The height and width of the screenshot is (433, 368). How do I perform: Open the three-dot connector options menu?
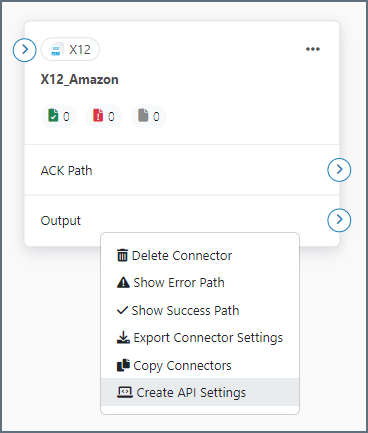(x=313, y=49)
